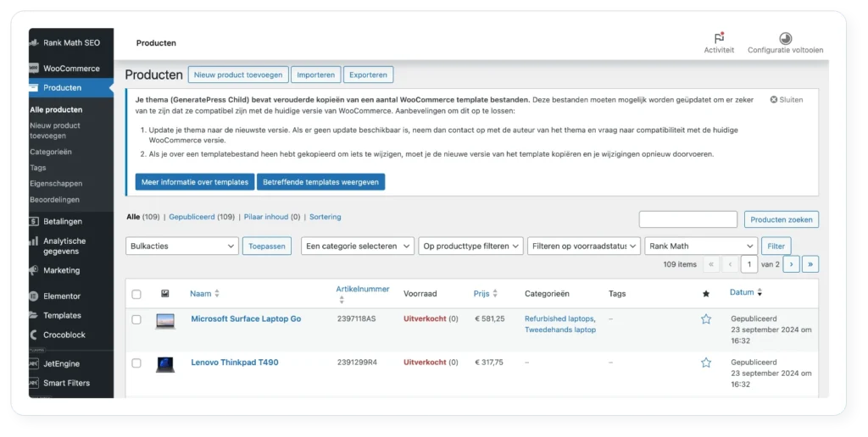Dismiss the notice with Sluiten
Image resolution: width=868 pixels, height=437 pixels.
[x=786, y=100]
